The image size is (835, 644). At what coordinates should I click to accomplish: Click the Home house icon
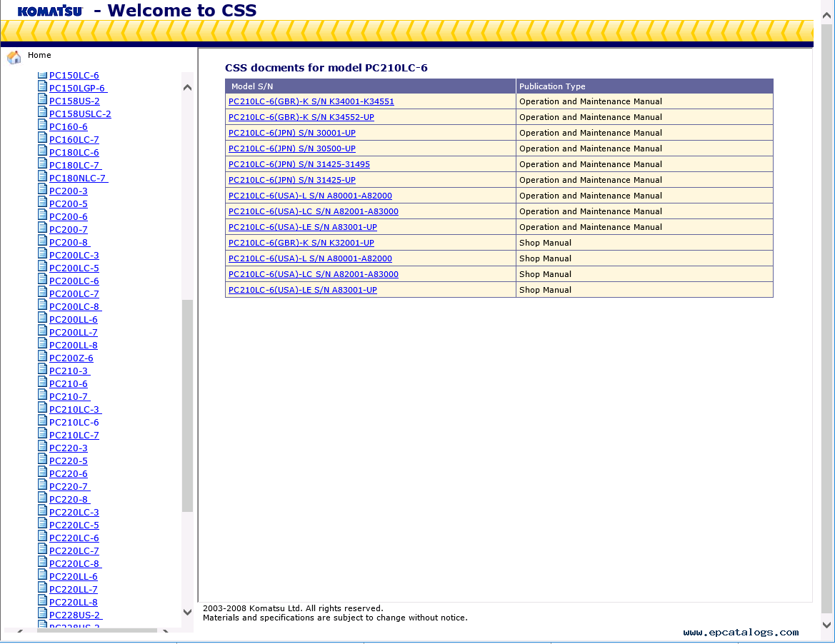tap(14, 56)
